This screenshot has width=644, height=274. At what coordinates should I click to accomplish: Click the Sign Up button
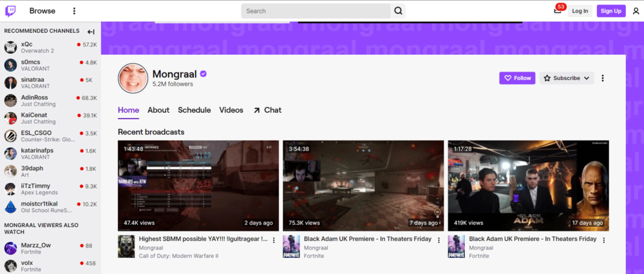click(x=611, y=11)
